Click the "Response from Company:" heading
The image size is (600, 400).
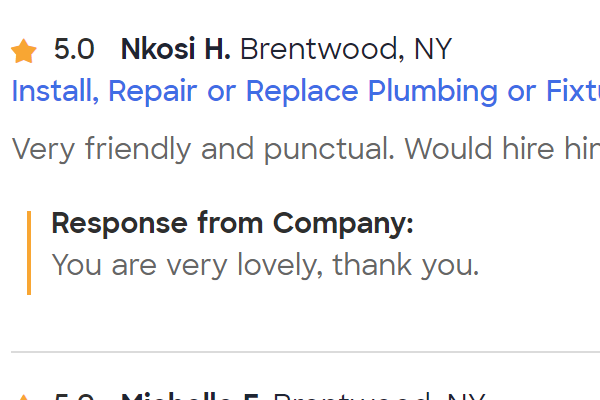pos(232,223)
